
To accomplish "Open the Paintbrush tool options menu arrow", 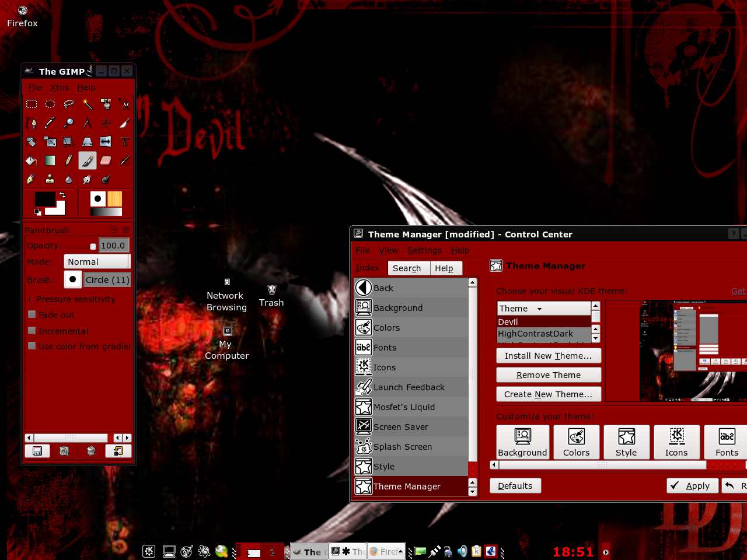I will [x=114, y=230].
